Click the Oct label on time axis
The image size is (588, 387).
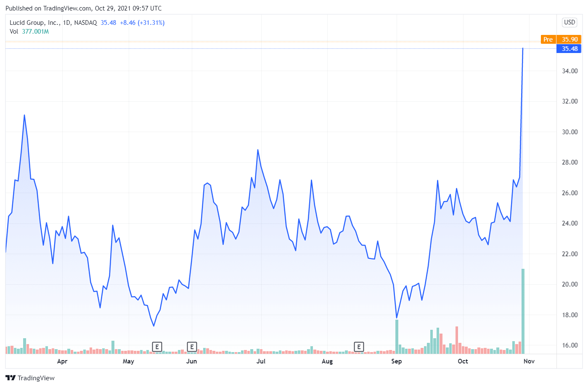click(463, 361)
